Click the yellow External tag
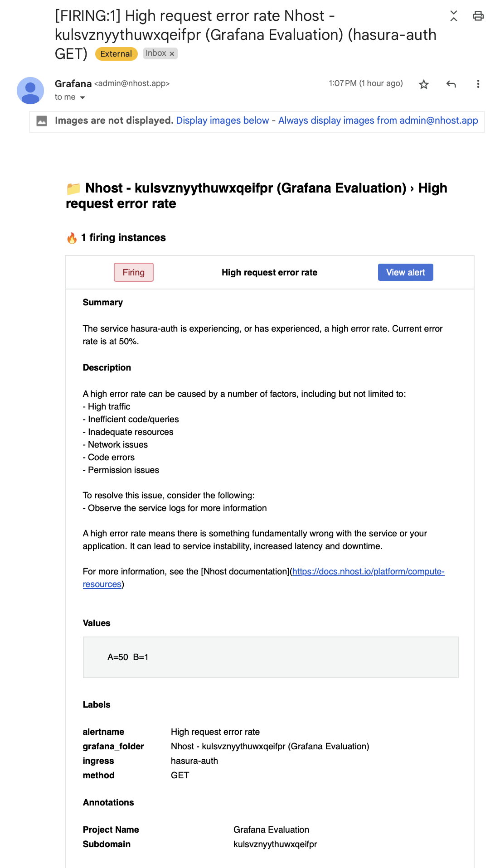This screenshot has height=868, width=495. coord(116,54)
